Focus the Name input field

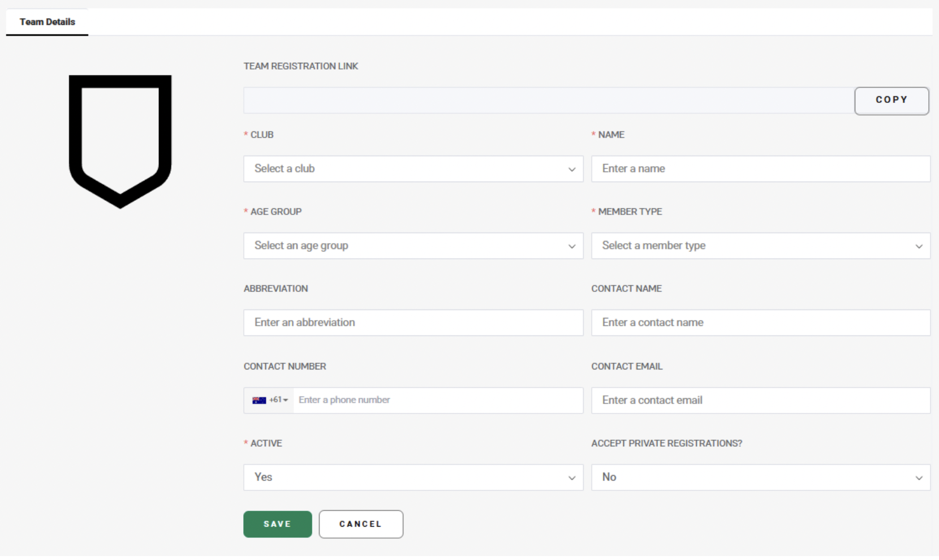point(761,169)
